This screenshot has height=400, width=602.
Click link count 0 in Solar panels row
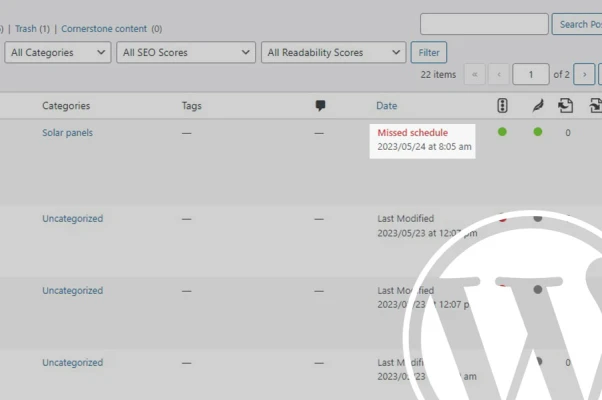[x=568, y=133]
